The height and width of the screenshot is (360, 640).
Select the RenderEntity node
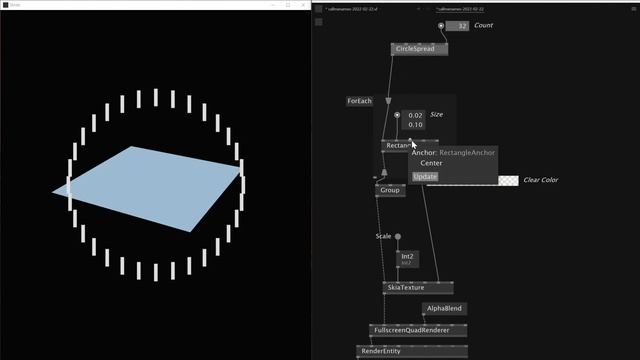[x=412, y=351]
